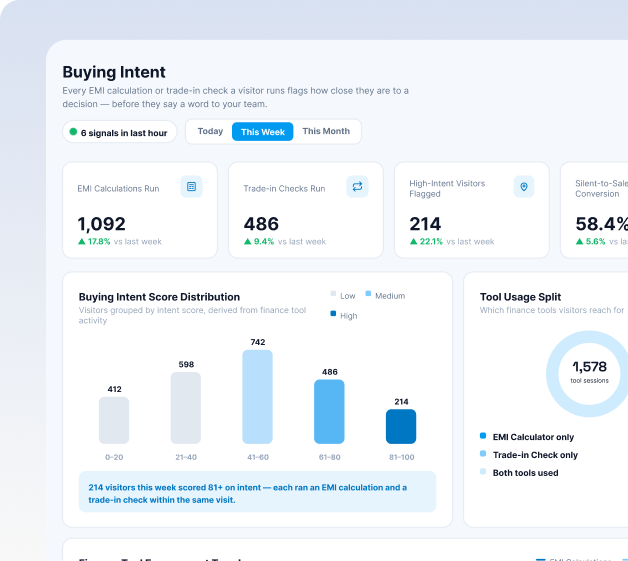
Task: Click the 41–60 score bar
Action: (258, 397)
